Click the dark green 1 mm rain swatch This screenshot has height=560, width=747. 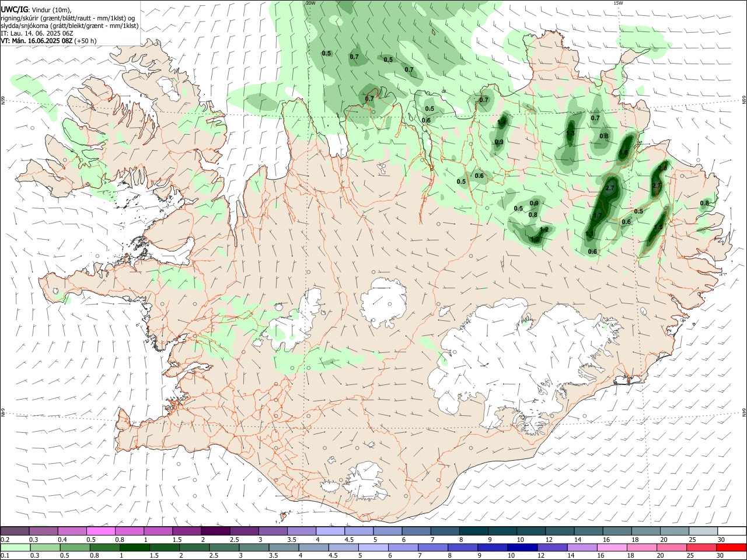point(134,547)
